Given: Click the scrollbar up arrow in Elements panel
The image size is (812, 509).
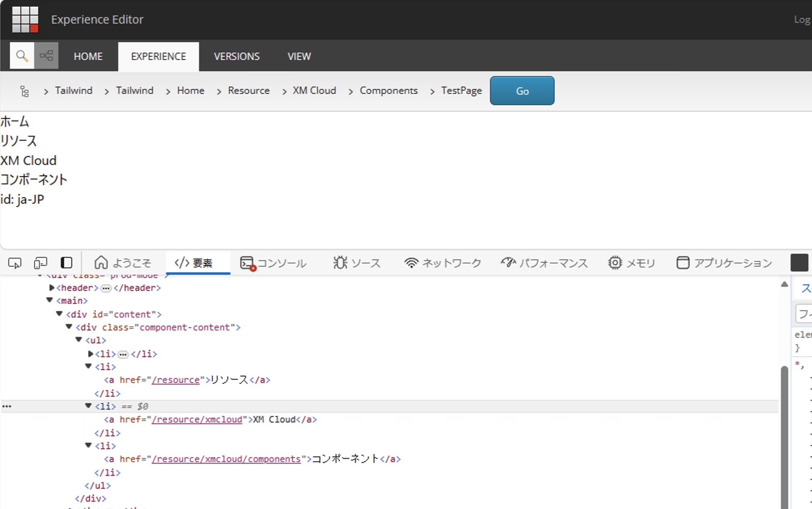Looking at the screenshot, I should [785, 284].
